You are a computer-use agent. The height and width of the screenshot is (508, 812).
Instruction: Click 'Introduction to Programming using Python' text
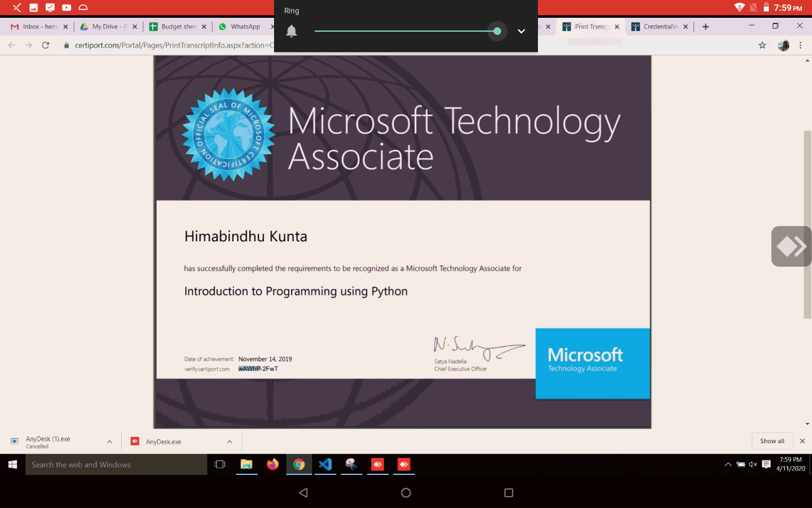[x=296, y=291]
